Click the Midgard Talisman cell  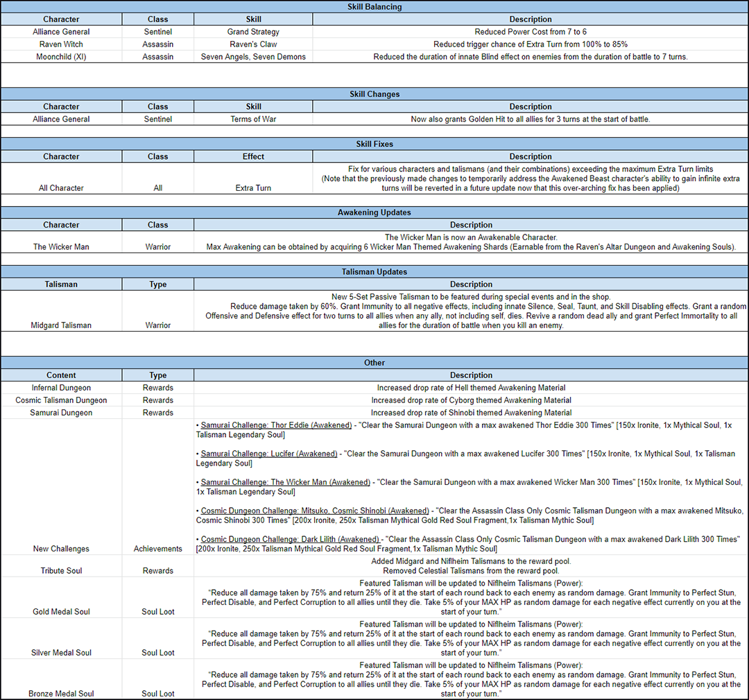pos(61,325)
